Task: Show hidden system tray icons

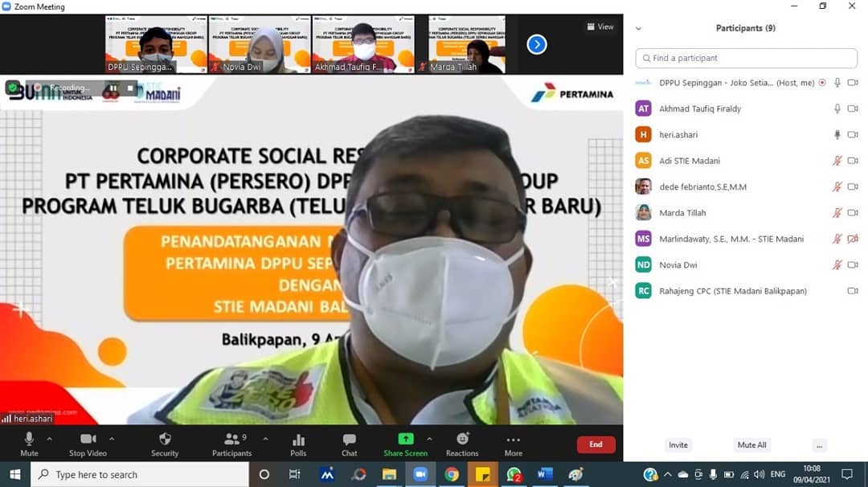Action: tap(668, 474)
